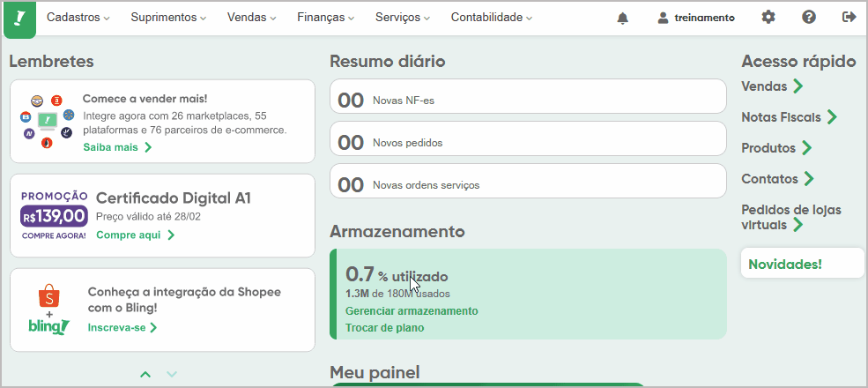Viewport: 868px width, 388px height.
Task: Expand the Cadastros menu
Action: tap(78, 18)
